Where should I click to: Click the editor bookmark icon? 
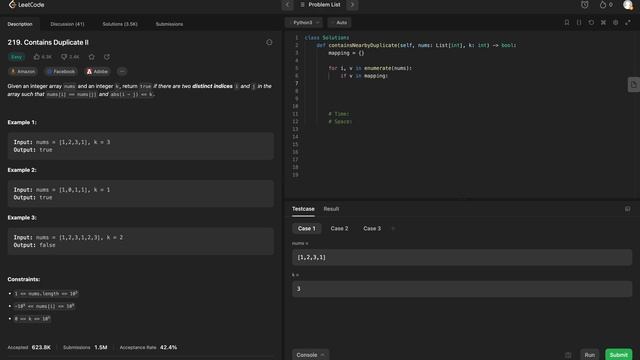point(567,22)
